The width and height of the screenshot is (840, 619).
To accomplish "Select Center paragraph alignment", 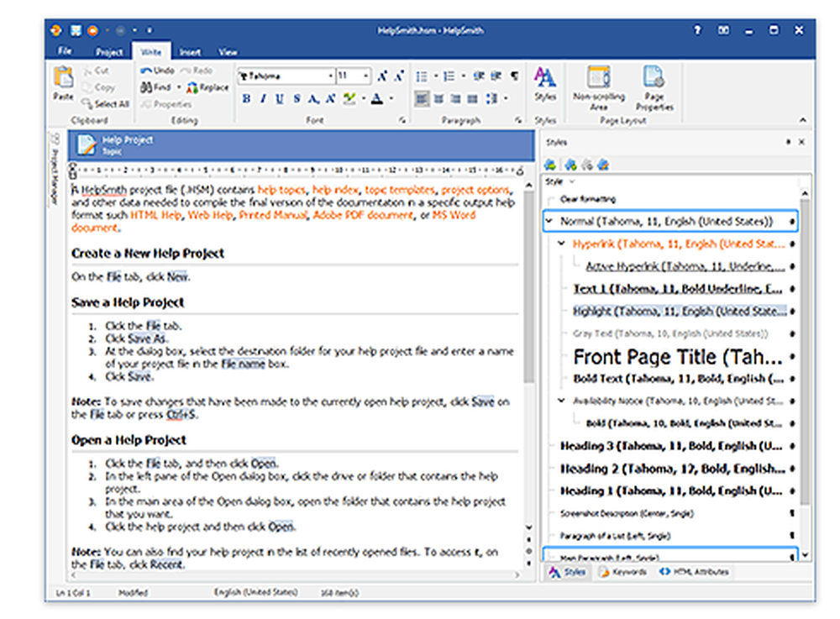I will [438, 98].
